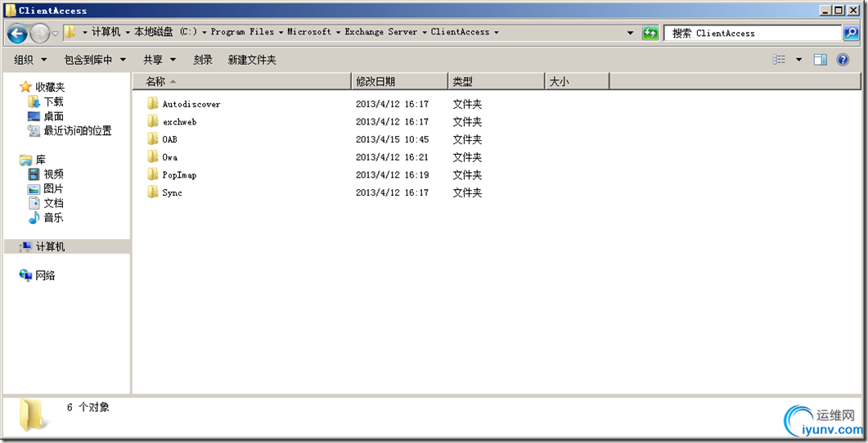Select 计算机 in the navigation pane
The width and height of the screenshot is (868, 443).
pos(51,246)
